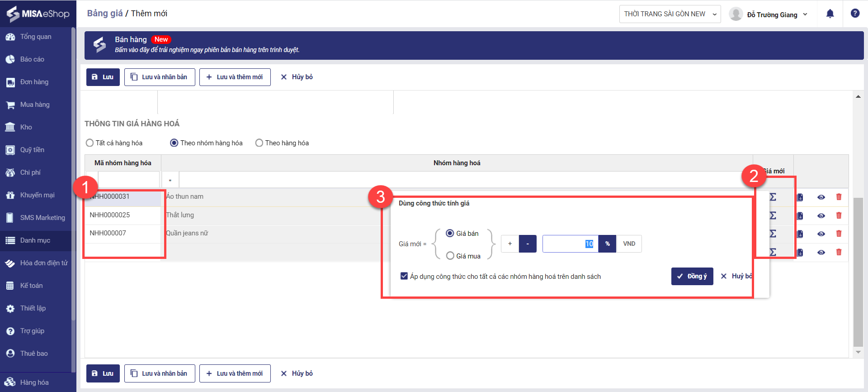Uncheck Áp dụng công thức cho tất cả checkbox
The image size is (868, 392).
click(x=404, y=276)
